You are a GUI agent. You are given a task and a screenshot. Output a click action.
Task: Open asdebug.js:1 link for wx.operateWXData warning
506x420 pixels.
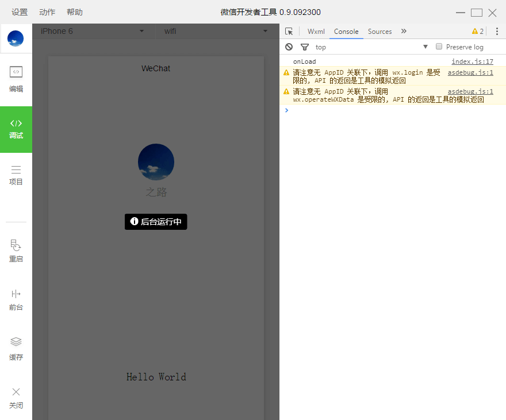coord(470,91)
